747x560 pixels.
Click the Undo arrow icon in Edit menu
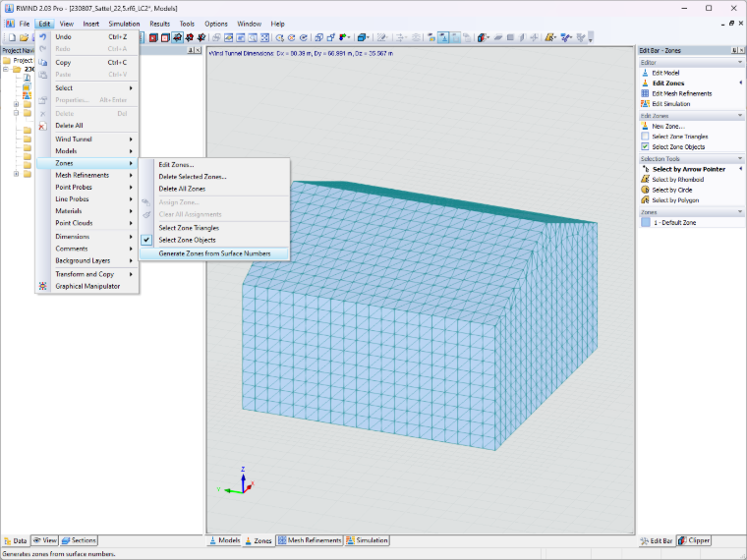[43, 36]
